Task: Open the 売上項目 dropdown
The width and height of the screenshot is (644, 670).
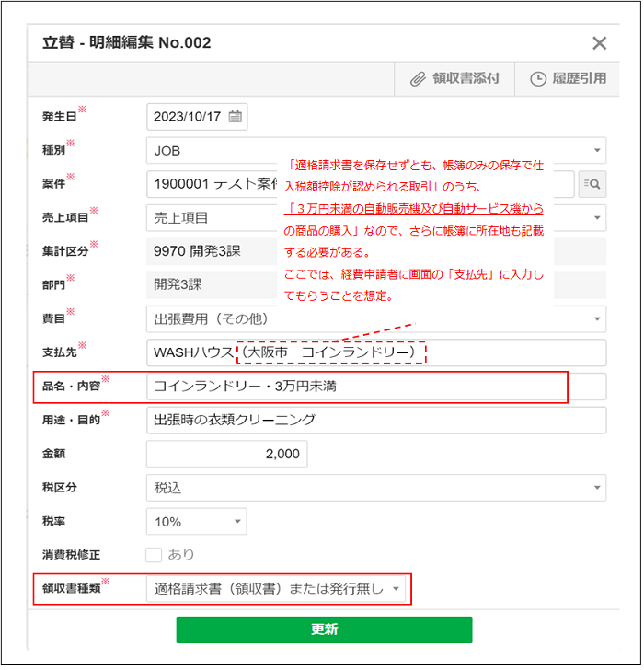Action: [597, 218]
